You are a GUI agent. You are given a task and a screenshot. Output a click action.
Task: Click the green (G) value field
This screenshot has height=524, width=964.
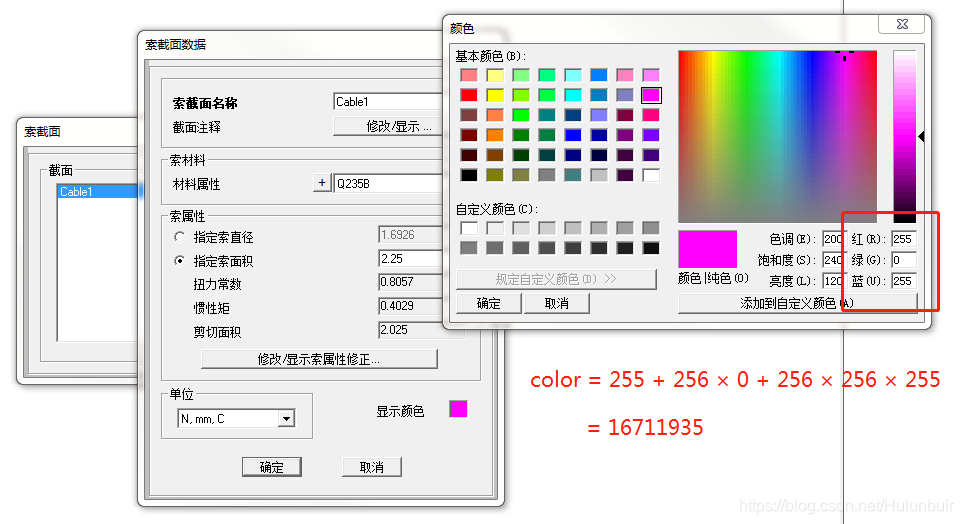[x=904, y=260]
